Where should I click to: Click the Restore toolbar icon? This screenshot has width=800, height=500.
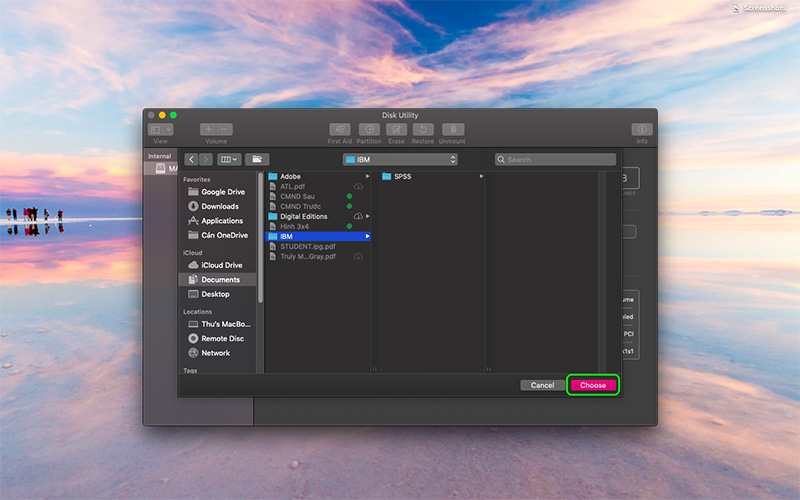pyautogui.click(x=423, y=130)
